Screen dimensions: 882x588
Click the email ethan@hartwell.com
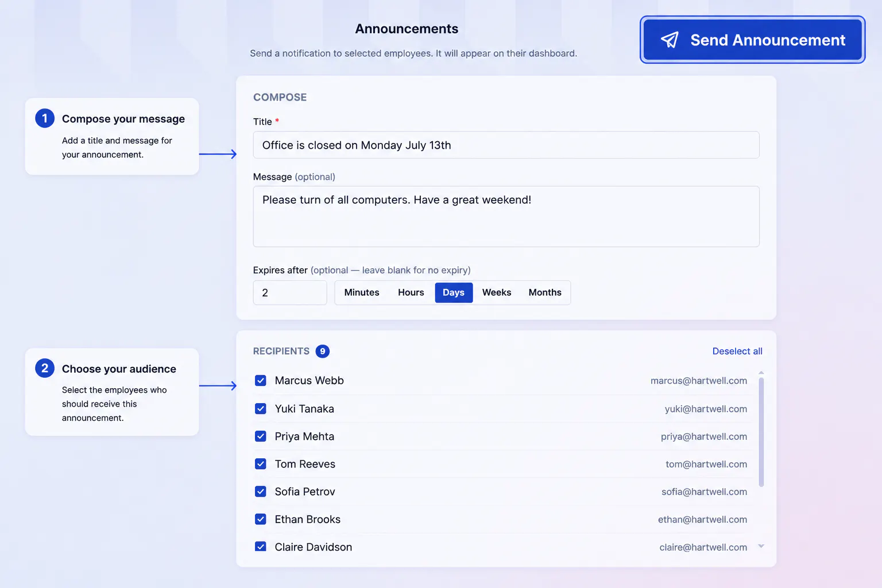[x=702, y=519]
